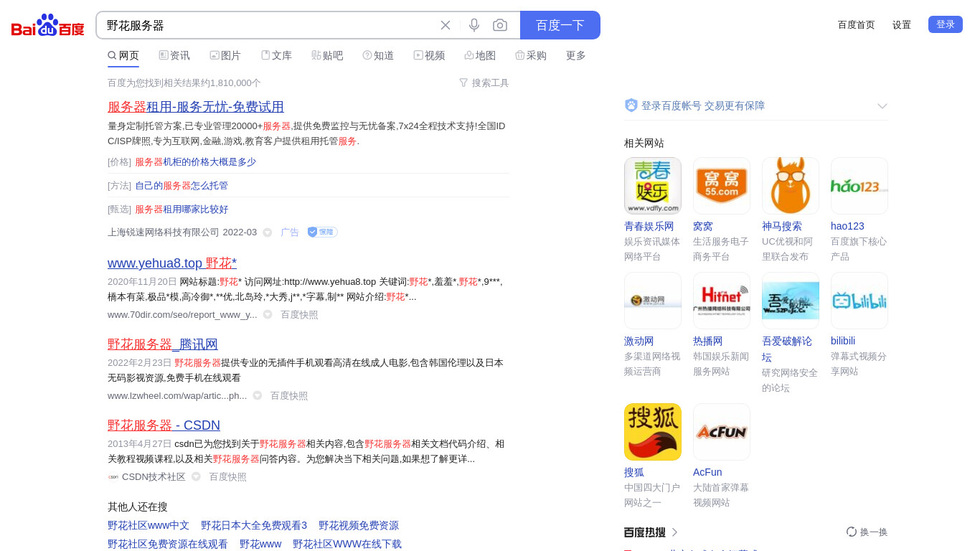Open the 搜狐 fox icon
This screenshot has height=551, width=980.
(653, 432)
